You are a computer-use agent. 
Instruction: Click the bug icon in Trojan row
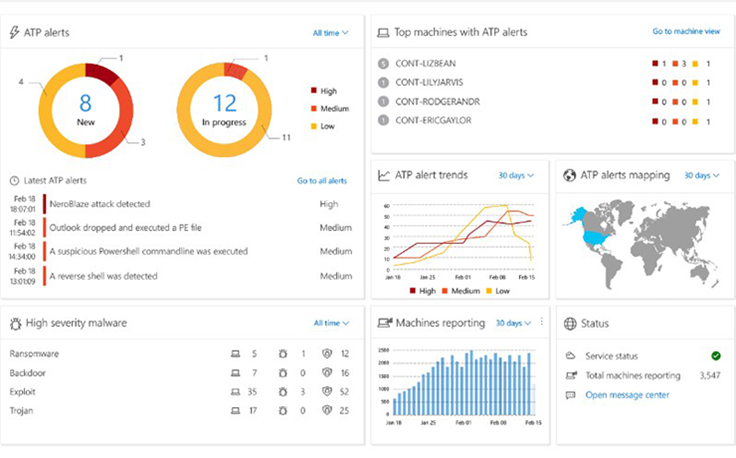(x=283, y=411)
